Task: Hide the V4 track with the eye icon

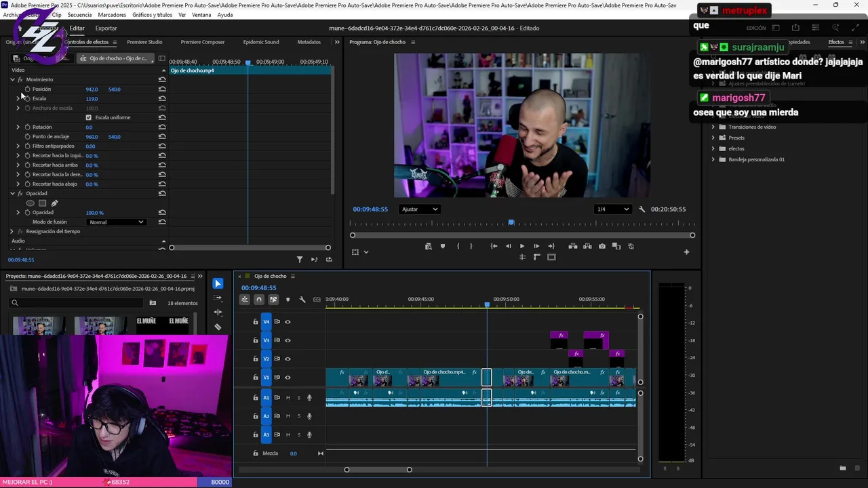Action: [288, 322]
